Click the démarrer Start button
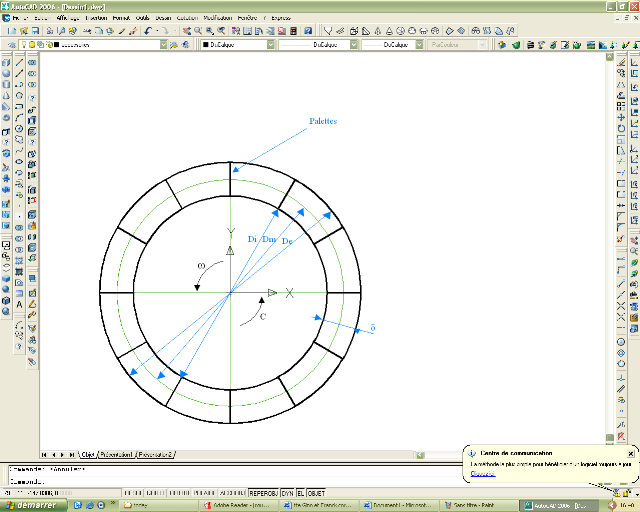This screenshot has height=512, width=640. coord(34,506)
